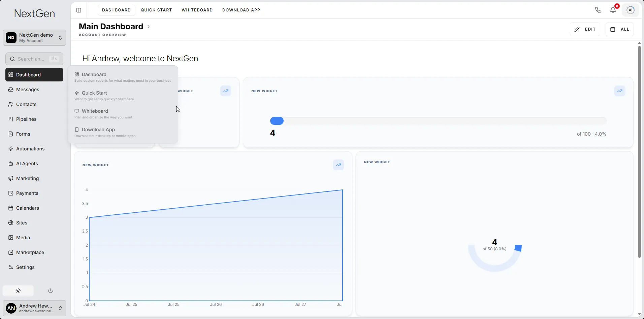Viewport: 644px width, 319px height.
Task: Click the Marketing megaphone icon in sidebar
Action: [11, 178]
